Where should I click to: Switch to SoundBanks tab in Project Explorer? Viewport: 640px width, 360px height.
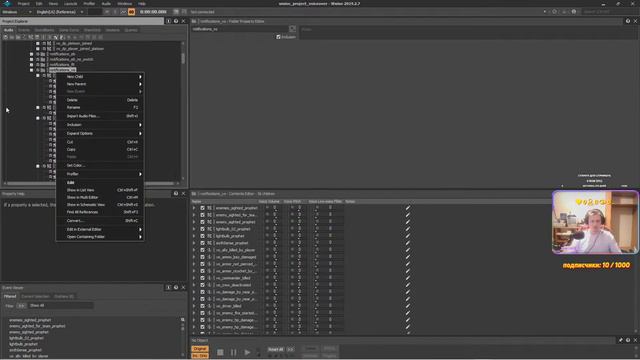click(x=44, y=30)
